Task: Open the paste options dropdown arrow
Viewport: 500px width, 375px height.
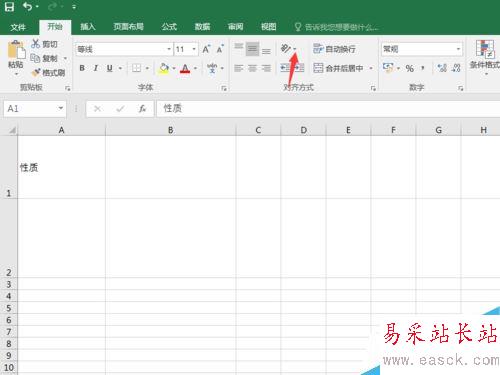Action: point(16,74)
